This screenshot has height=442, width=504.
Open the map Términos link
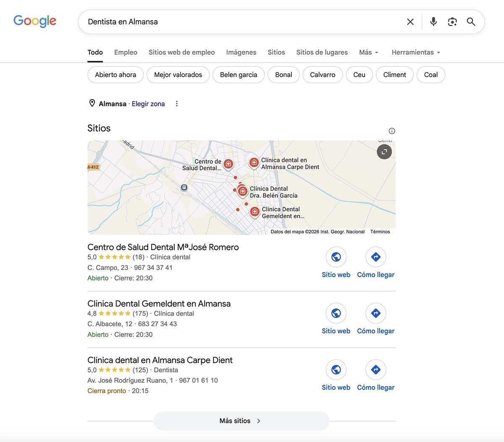380,232
